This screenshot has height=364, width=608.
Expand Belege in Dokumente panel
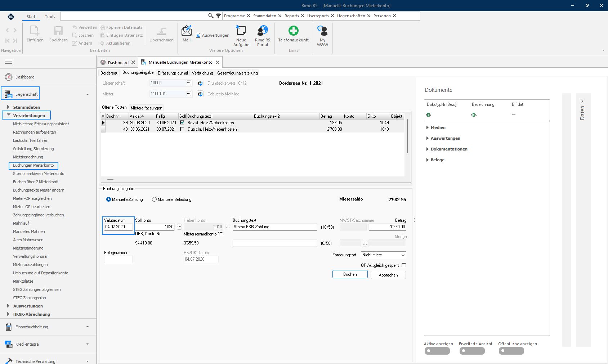(428, 160)
